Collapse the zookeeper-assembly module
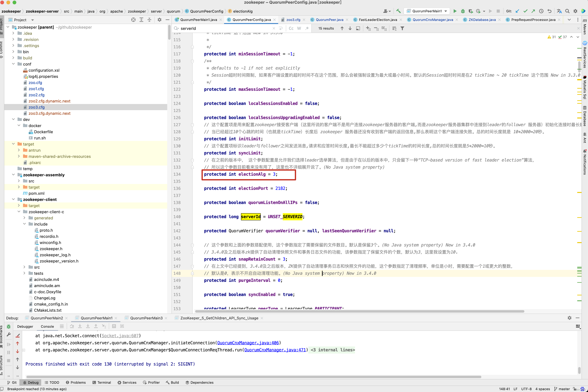Image resolution: width=588 pixels, height=392 pixels. (14, 175)
